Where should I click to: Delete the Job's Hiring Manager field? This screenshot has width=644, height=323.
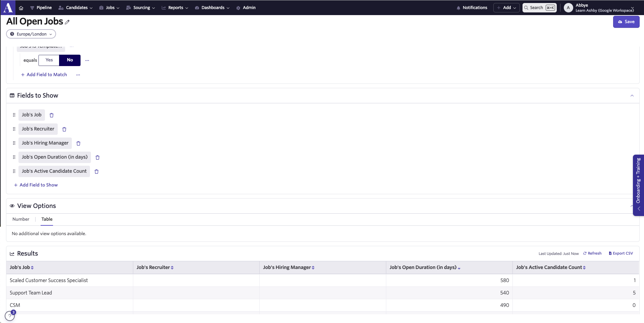coord(79,143)
